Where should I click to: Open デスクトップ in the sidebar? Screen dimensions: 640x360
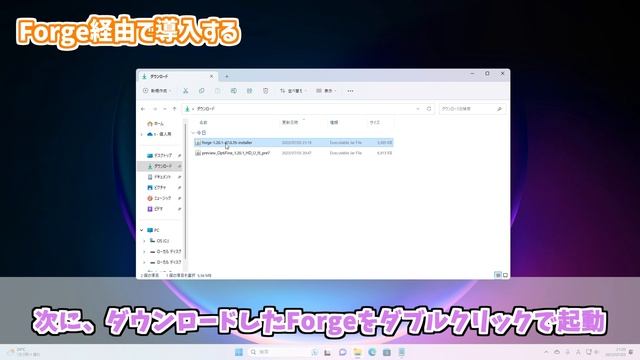point(160,156)
